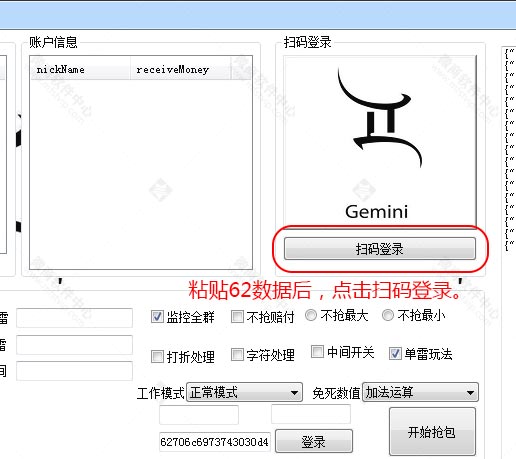Click the 开始抢包 button
The width and height of the screenshot is (516, 459).
432,432
